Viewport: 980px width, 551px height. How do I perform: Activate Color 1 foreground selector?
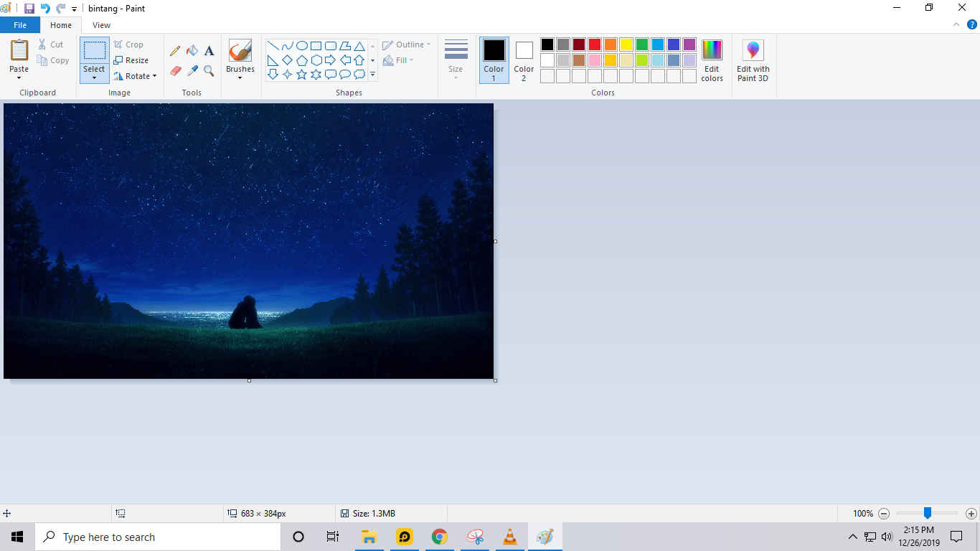click(x=494, y=60)
